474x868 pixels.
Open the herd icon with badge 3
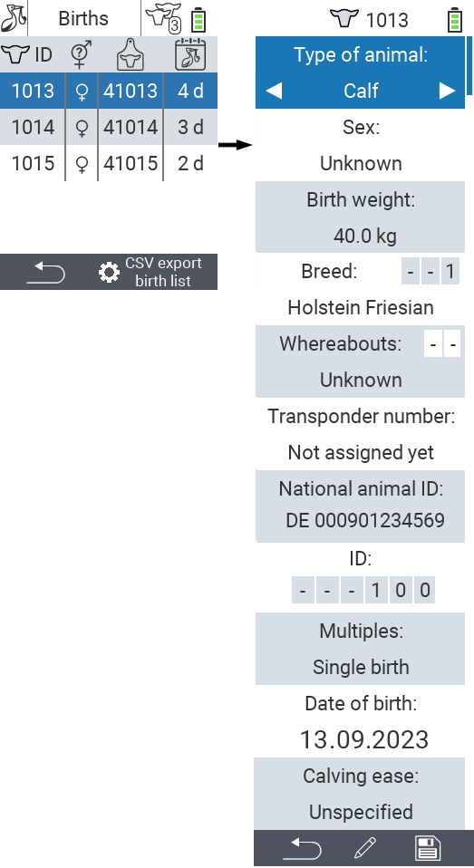pyautogui.click(x=163, y=18)
